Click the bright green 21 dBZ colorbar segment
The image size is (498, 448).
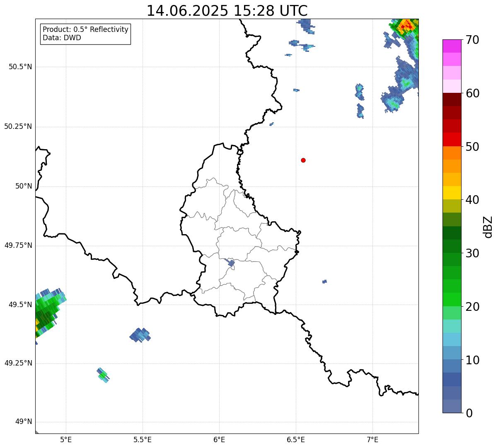tap(452, 300)
